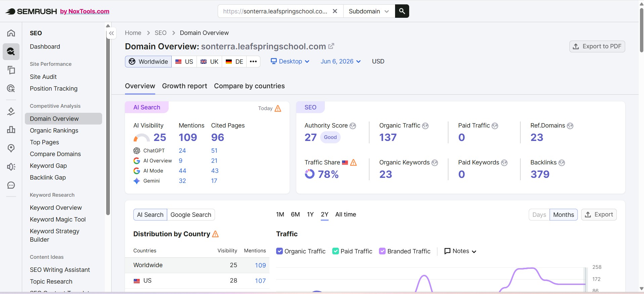Click Traffic Share warning triangle

(x=353, y=162)
